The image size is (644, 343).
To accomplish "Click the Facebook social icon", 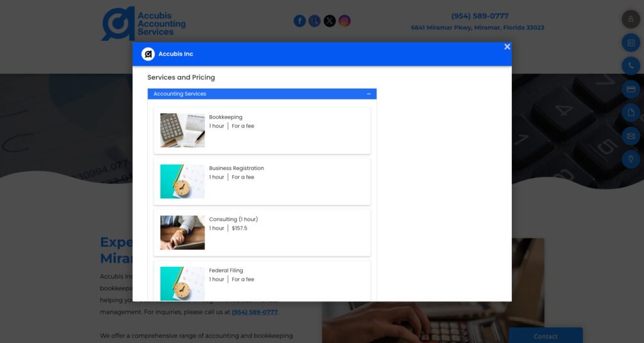I will tap(300, 21).
